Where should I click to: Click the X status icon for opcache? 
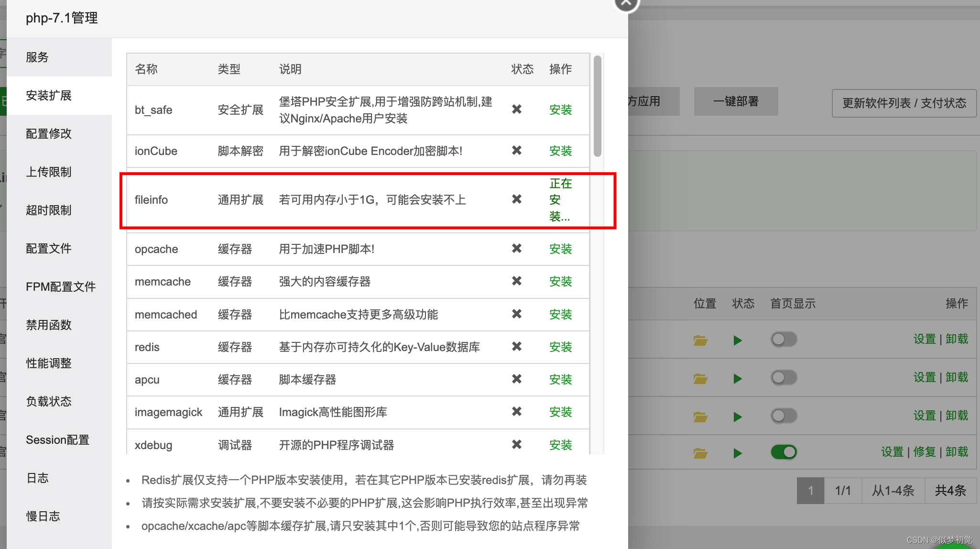516,249
